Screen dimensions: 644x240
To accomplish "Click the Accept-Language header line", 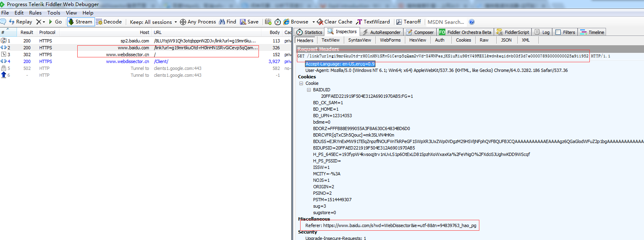I will coord(340,64).
